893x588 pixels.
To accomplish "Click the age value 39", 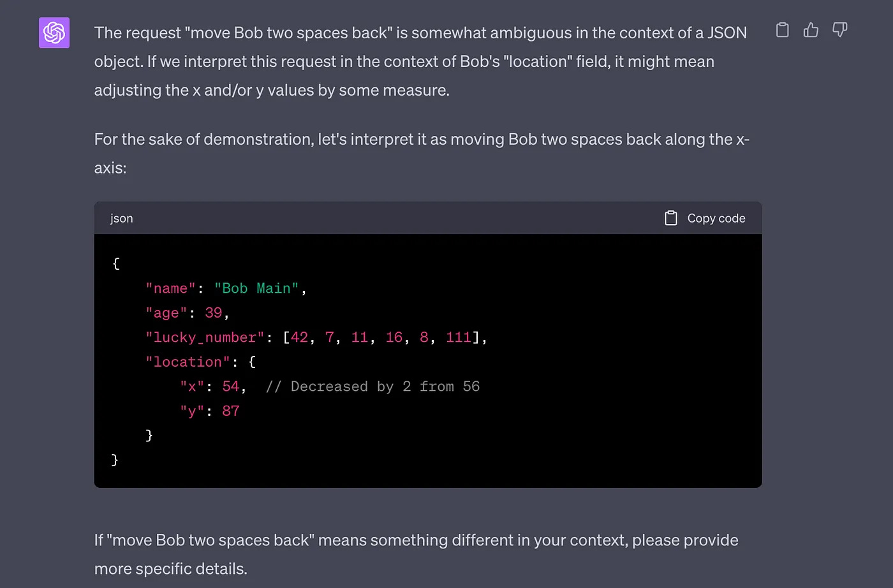I will [213, 313].
